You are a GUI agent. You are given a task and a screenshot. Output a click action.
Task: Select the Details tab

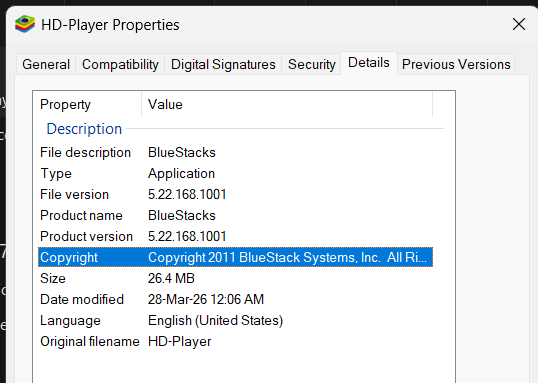coord(369,63)
